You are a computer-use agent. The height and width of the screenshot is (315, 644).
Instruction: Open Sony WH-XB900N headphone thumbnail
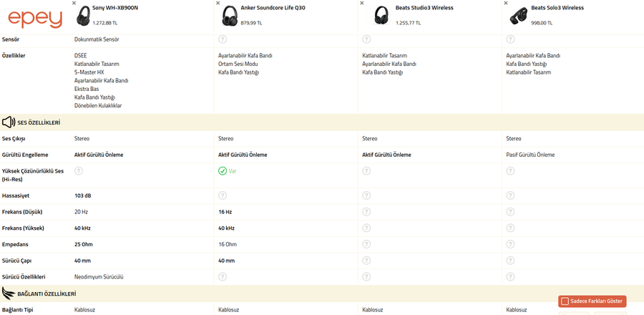(x=84, y=16)
